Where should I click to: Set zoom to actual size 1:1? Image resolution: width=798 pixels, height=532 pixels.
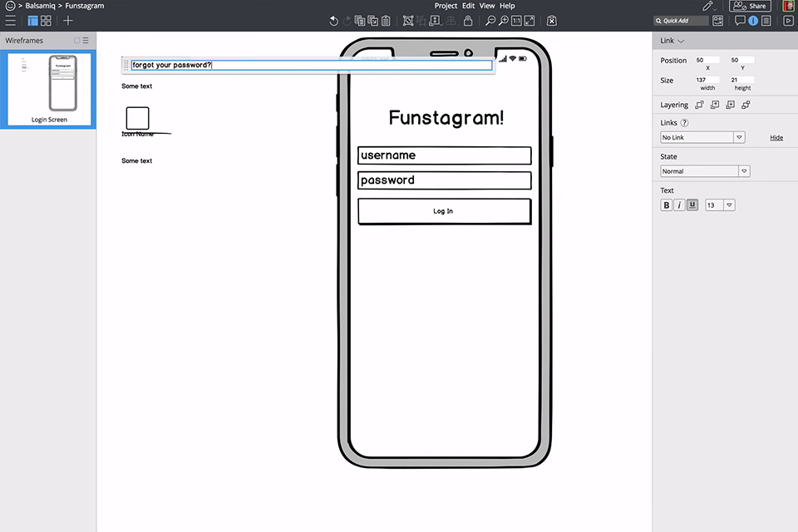516,21
